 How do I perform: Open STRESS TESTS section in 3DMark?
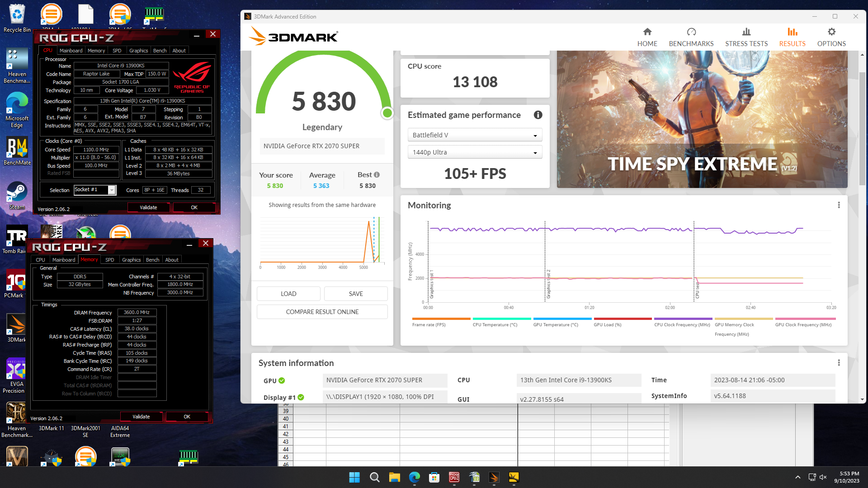(746, 37)
